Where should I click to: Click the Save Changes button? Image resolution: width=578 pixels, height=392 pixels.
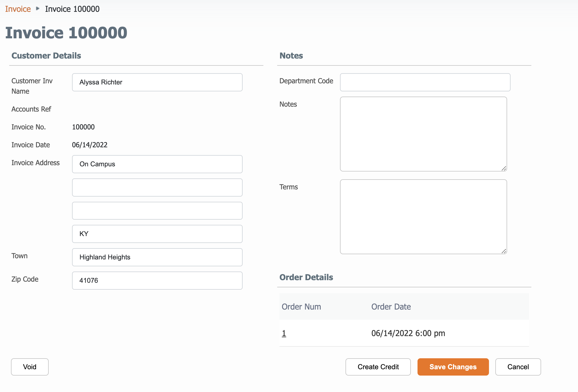pos(453,367)
